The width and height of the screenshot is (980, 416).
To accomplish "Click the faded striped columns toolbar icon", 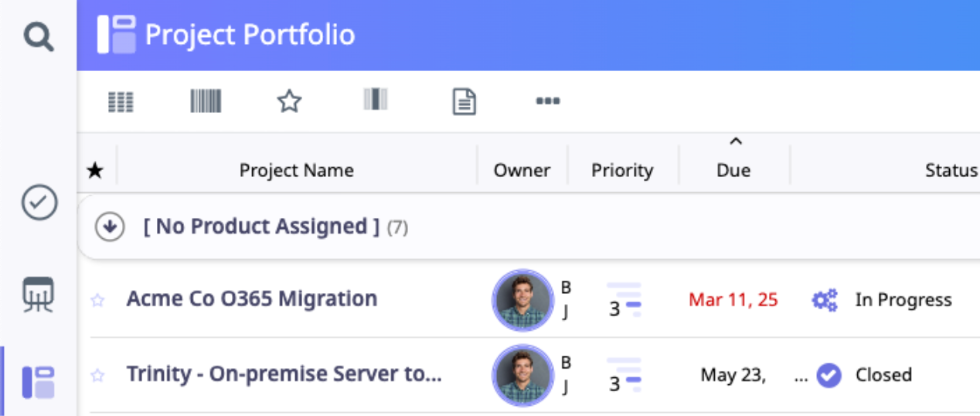I will click(x=376, y=100).
